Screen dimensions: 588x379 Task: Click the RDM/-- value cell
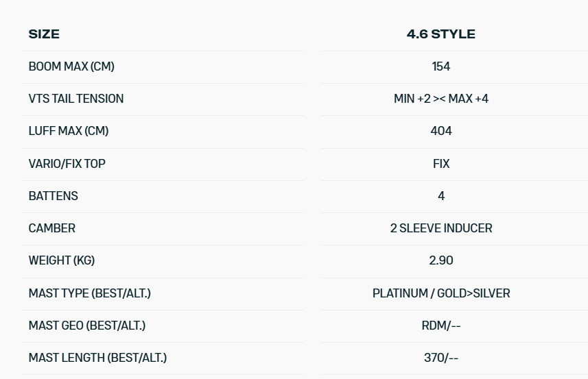[440, 326]
